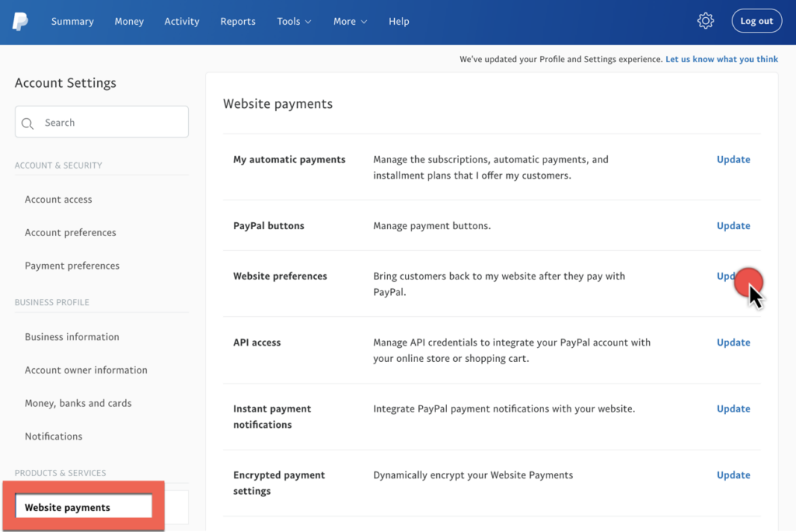Open the Activity menu item
Screen dimensions: 796x532
[x=182, y=21]
